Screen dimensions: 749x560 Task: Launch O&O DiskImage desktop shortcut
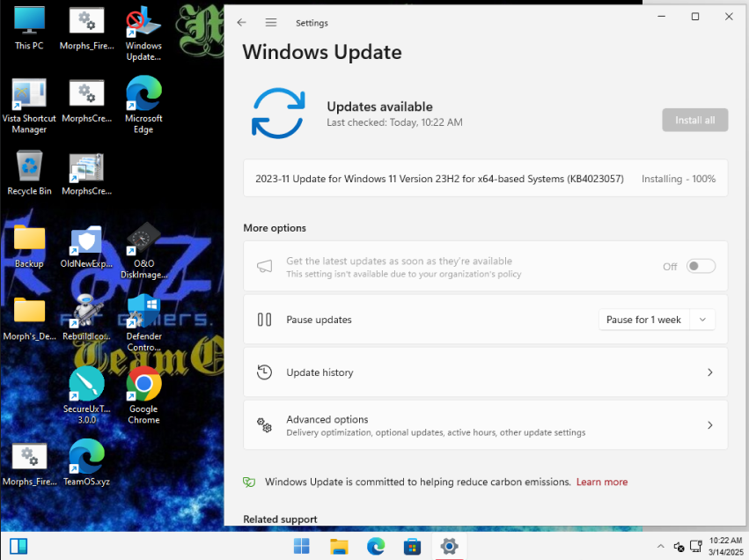143,251
